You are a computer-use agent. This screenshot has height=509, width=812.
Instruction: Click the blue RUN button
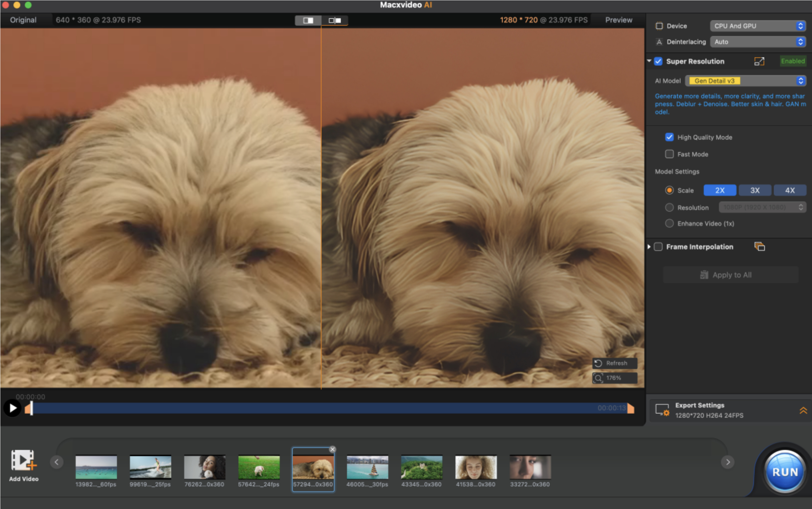tap(785, 472)
